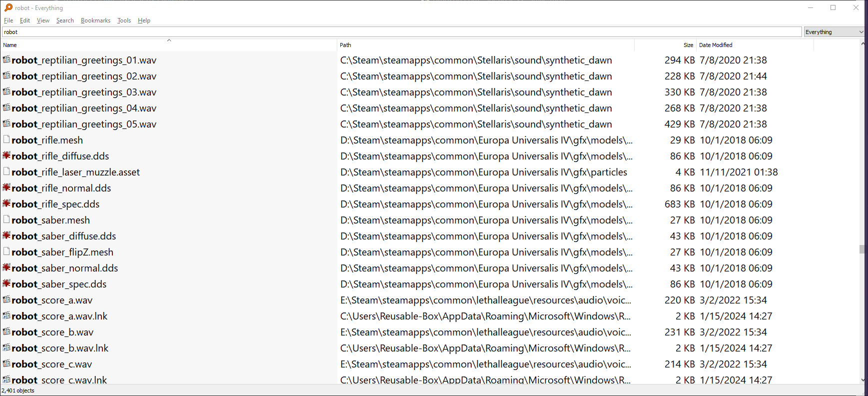Click the red icon of robot_rifle_normal.dds
The image size is (868, 396).
(6, 187)
